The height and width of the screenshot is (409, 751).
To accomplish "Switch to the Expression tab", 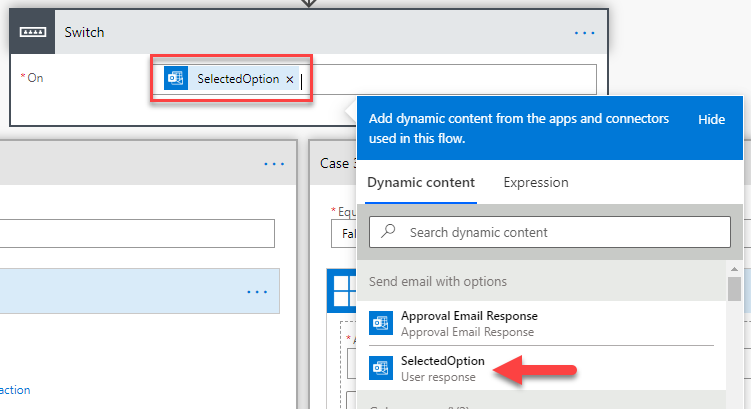I will click(x=535, y=182).
